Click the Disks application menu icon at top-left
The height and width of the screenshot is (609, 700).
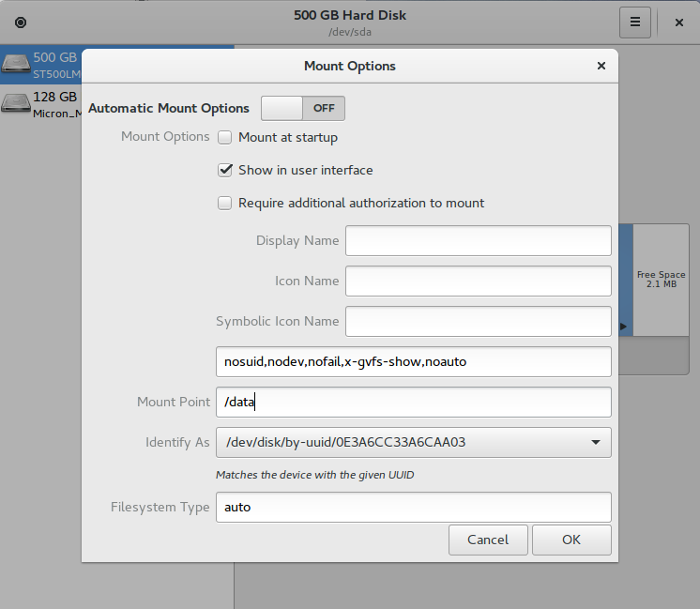click(21, 23)
